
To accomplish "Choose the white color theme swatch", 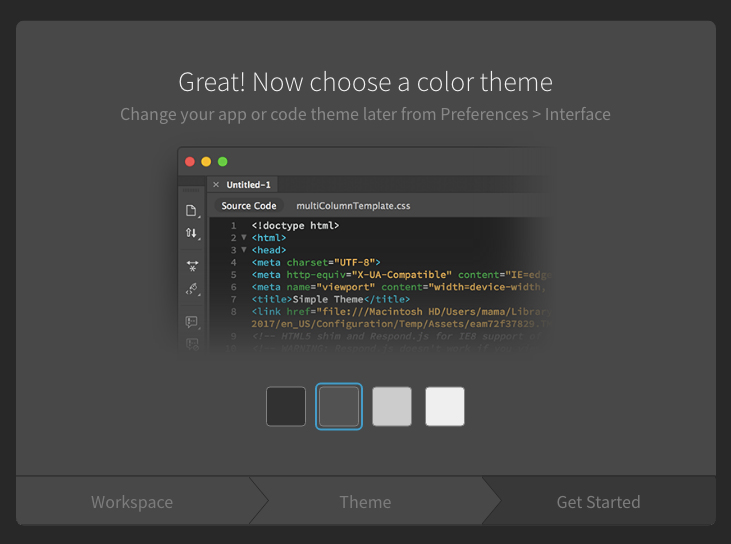I will coord(445,406).
